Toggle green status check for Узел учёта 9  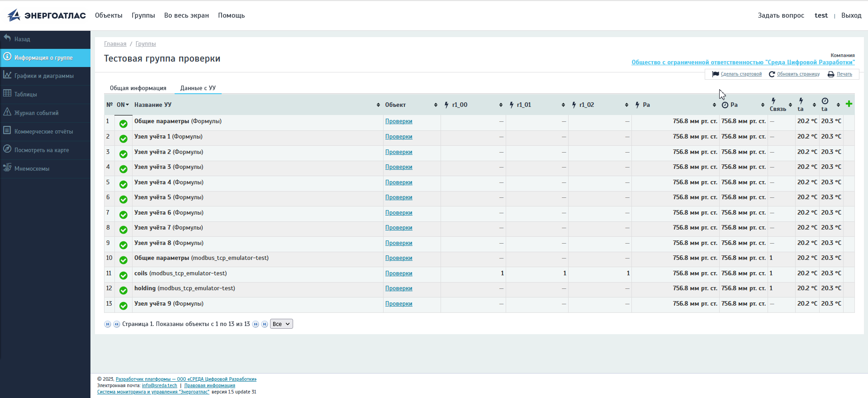[x=123, y=306]
